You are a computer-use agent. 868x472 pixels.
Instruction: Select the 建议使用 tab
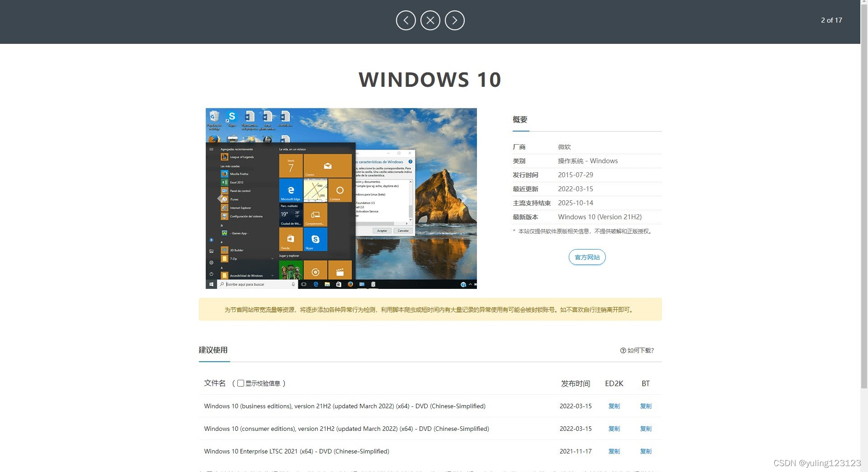point(213,350)
